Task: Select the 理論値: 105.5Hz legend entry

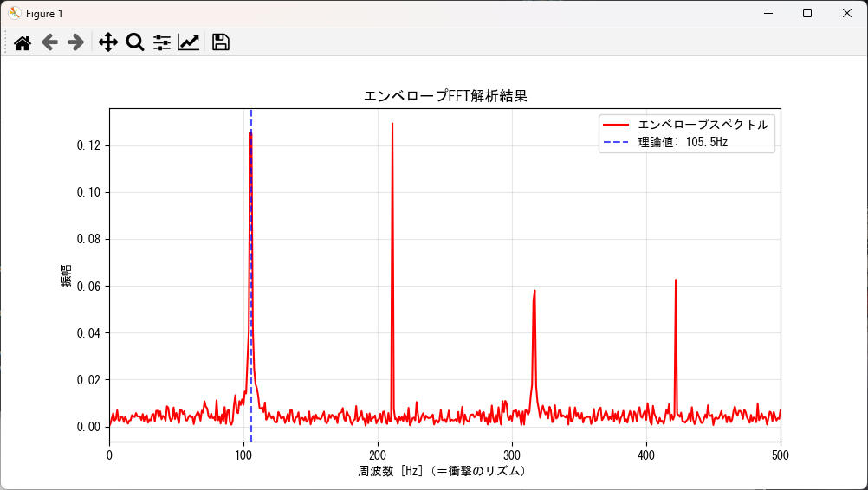Action: pos(677,142)
